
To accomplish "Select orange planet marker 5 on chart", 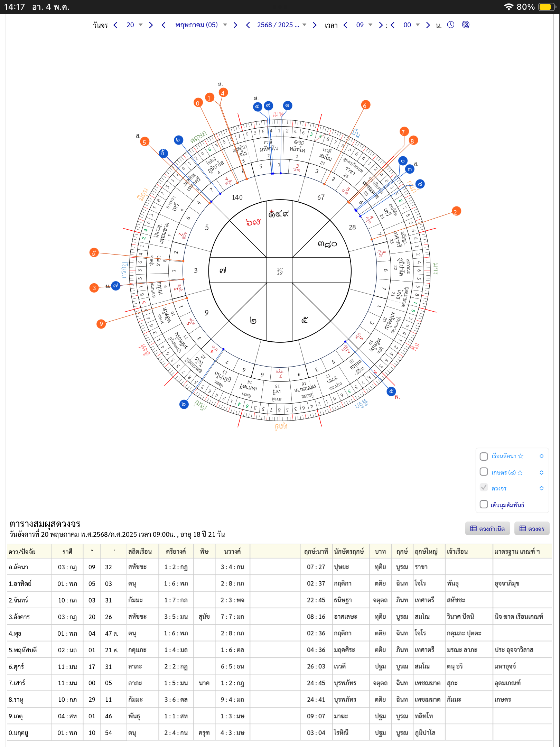I will click(x=145, y=142).
